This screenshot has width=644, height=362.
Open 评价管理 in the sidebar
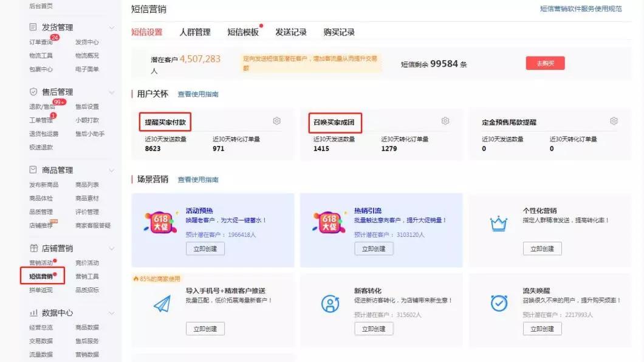(87, 212)
